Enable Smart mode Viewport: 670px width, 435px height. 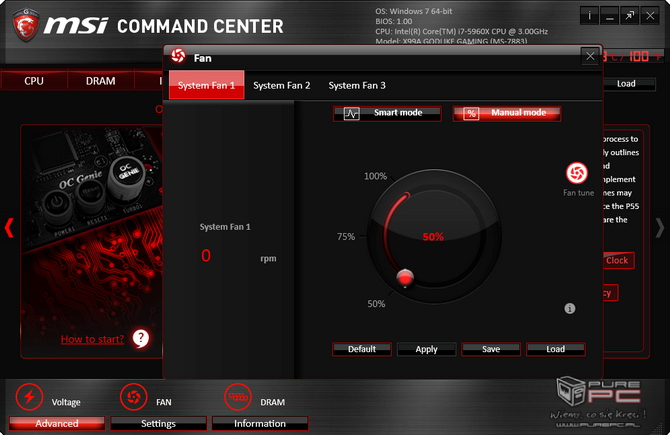pos(387,114)
